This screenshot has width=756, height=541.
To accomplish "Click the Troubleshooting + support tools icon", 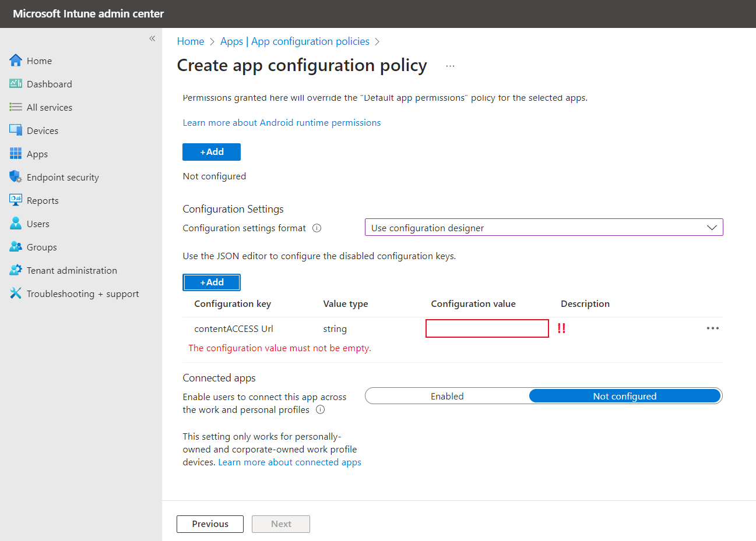I will (16, 294).
